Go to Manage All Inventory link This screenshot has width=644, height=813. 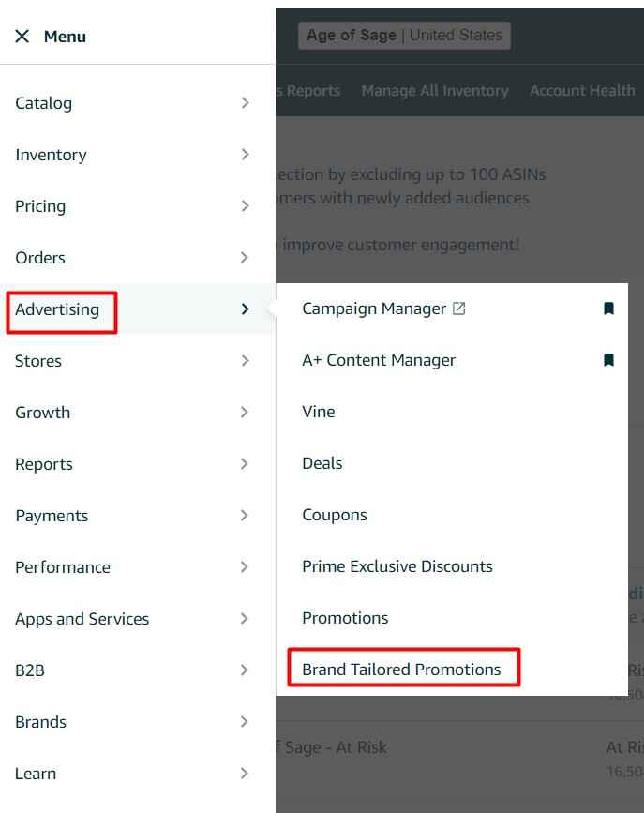click(435, 91)
